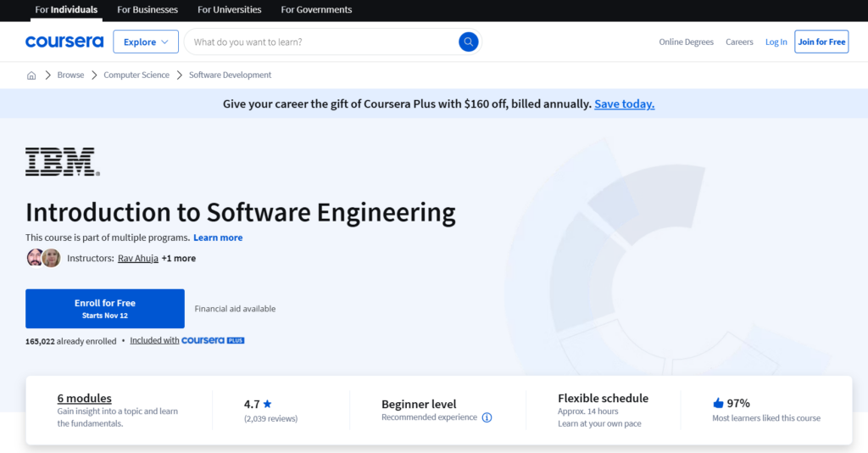Open the 6 modules link
868x453 pixels.
[x=84, y=398]
